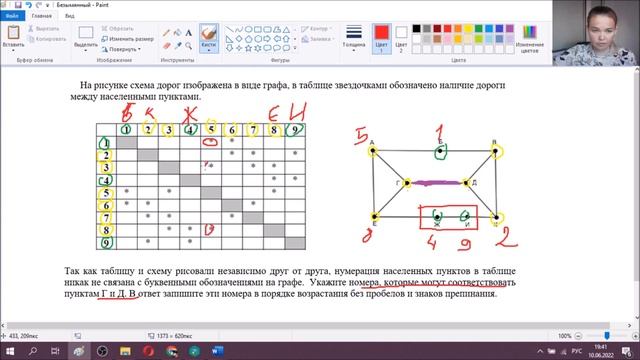Pick the dark red color swatch
Screen dimensions: 640x360
coord(437,29)
